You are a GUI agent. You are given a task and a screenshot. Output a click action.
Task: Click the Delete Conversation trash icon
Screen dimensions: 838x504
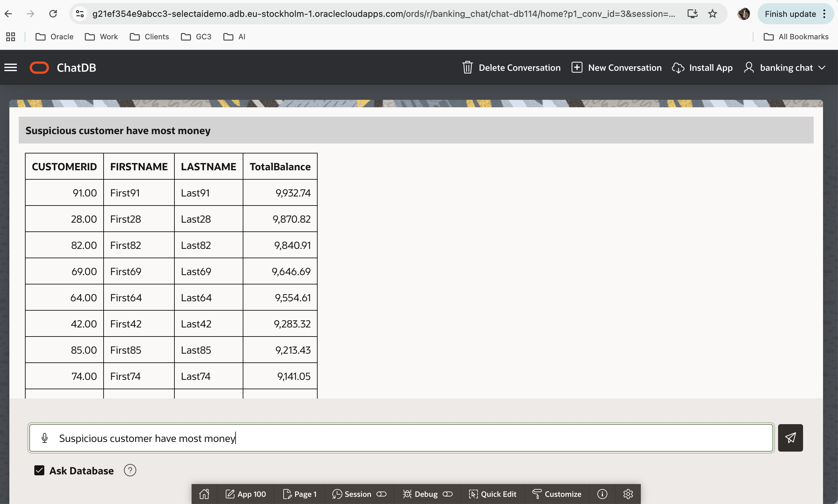point(467,68)
